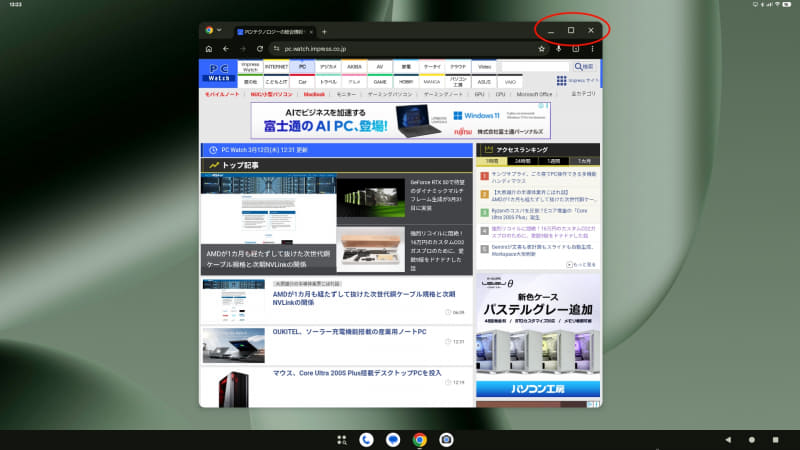Open the パソコン工房 pastel gray case ad
The height and width of the screenshot is (450, 800).
[x=538, y=336]
